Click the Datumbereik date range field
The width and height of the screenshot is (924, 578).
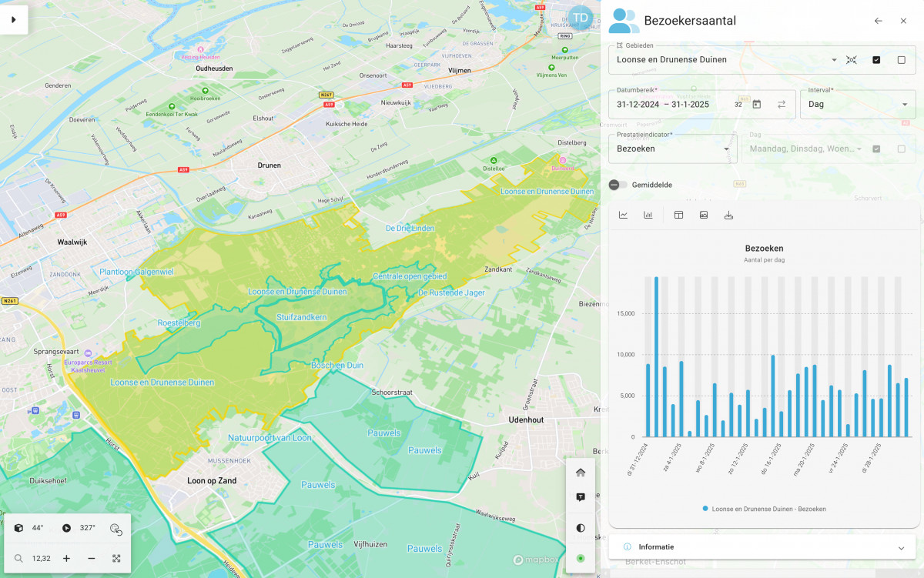[666, 105]
